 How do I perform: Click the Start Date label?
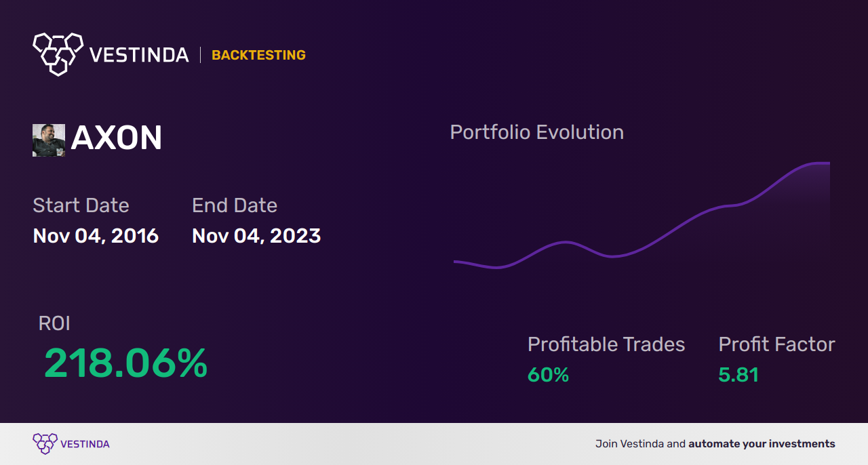tap(81, 205)
